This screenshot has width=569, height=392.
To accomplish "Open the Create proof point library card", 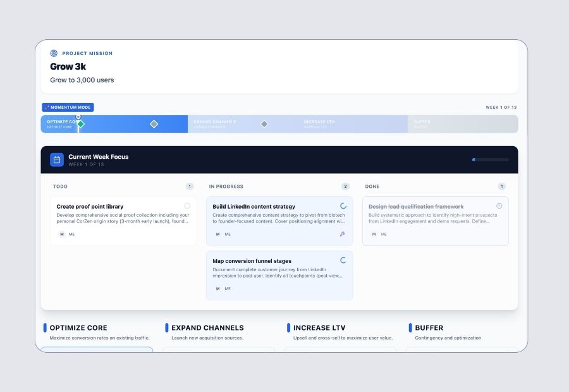I will pyautogui.click(x=123, y=221).
